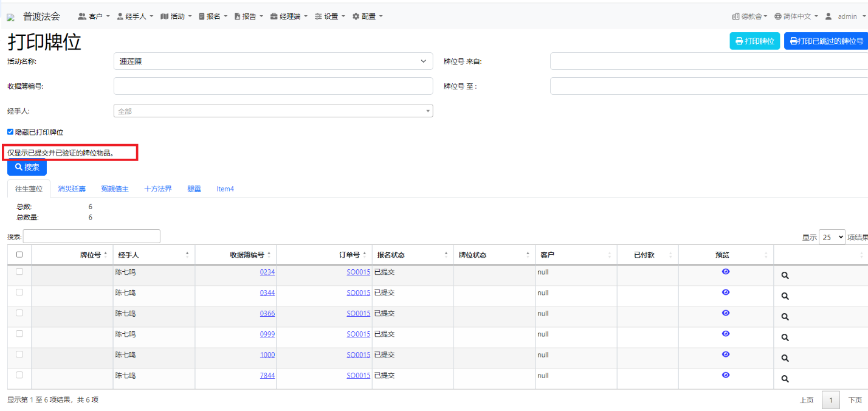Image resolution: width=868 pixels, height=411 pixels.
Task: Tick the checkbox for receipt 0344 row
Action: pos(19,292)
